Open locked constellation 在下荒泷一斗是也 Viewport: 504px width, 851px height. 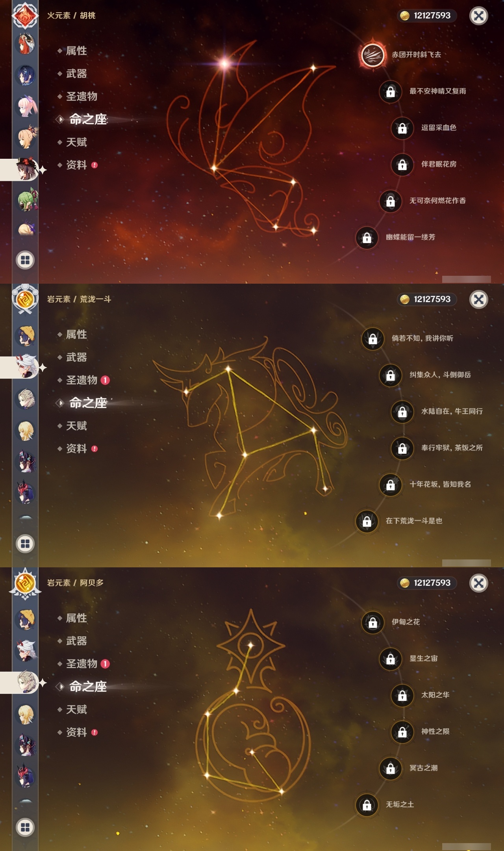click(367, 521)
